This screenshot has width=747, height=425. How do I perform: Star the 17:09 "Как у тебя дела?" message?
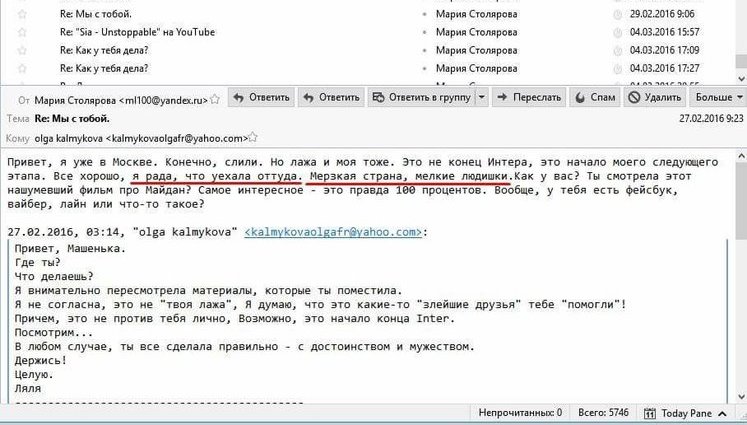pos(22,51)
